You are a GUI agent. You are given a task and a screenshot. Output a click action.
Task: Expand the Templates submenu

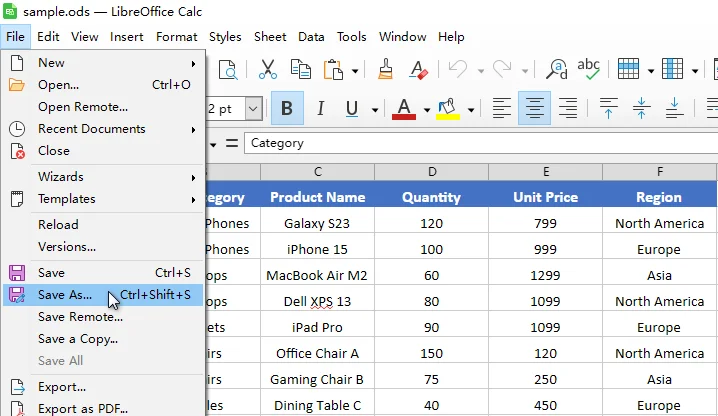103,199
